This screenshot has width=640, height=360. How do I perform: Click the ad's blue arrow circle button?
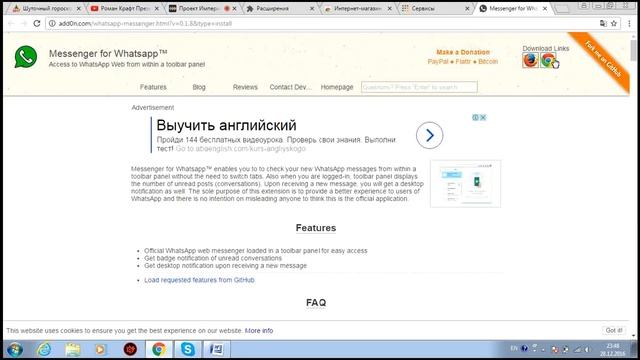click(429, 135)
